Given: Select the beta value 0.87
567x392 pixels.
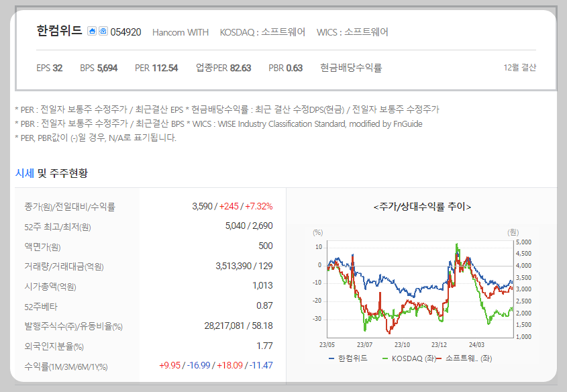Looking at the screenshot, I should pos(264,306).
